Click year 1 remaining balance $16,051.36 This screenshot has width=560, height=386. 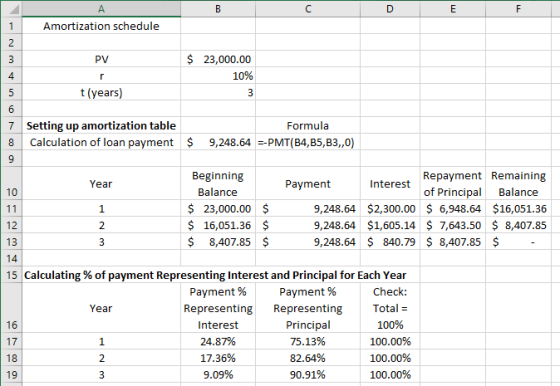[518, 209]
